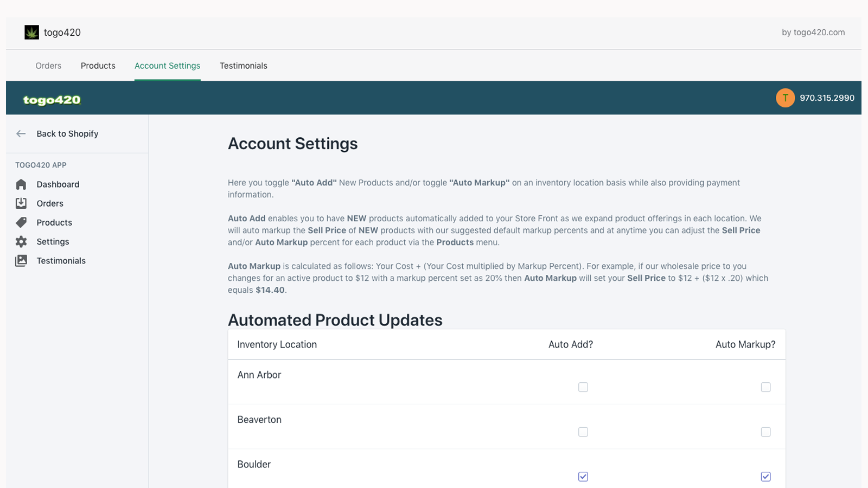
Task: Click the Orders inbox icon in sidebar
Action: click(x=21, y=203)
